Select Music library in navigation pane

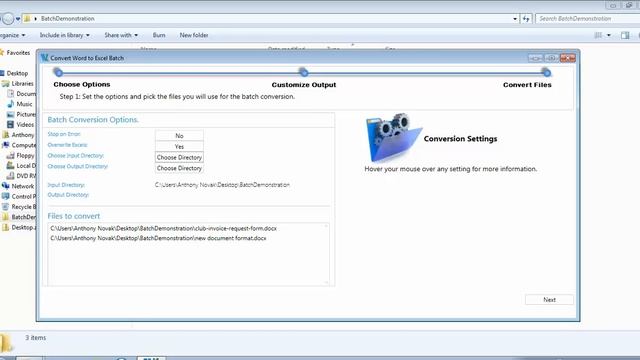(24, 104)
